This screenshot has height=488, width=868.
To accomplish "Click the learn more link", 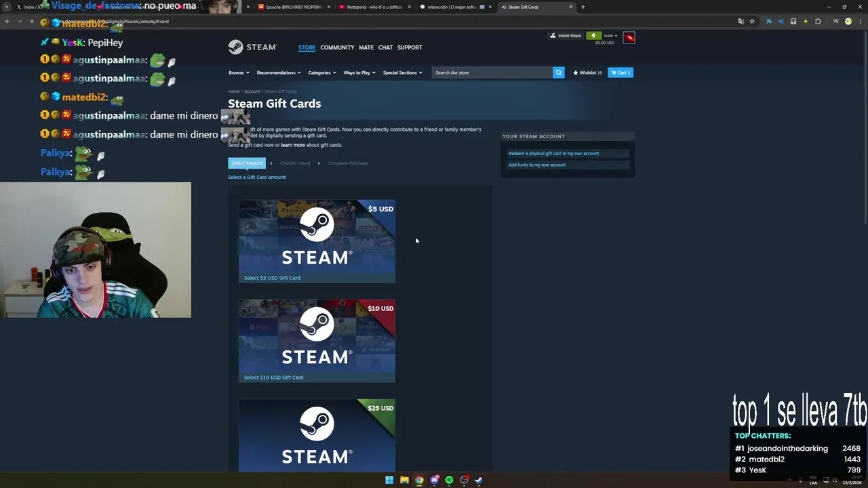I will pyautogui.click(x=293, y=145).
